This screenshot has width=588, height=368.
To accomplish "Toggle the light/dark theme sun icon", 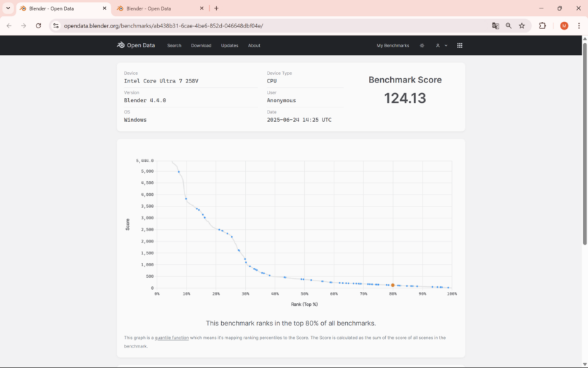I will 422,45.
